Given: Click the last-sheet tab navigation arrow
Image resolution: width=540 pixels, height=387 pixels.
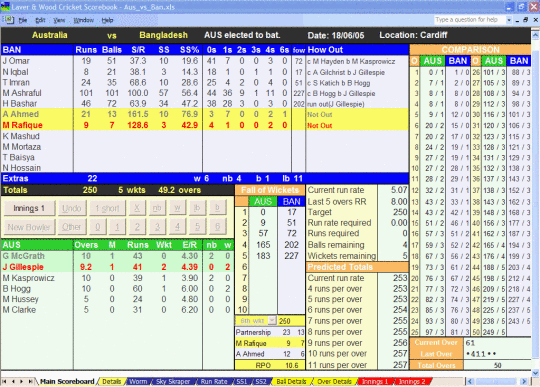Looking at the screenshot, I should pos(30,381).
